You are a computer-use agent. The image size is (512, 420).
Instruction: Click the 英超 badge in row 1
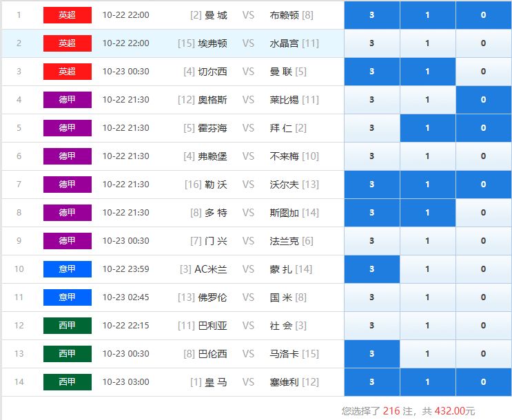click(68, 15)
